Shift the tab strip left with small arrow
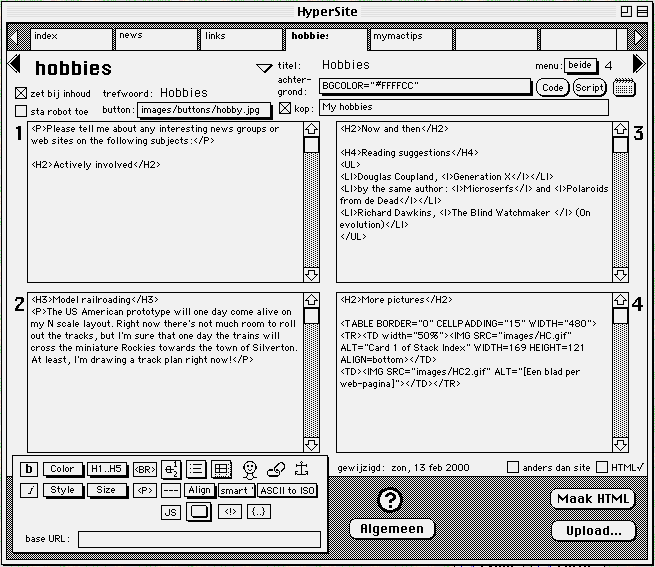 click(x=14, y=37)
